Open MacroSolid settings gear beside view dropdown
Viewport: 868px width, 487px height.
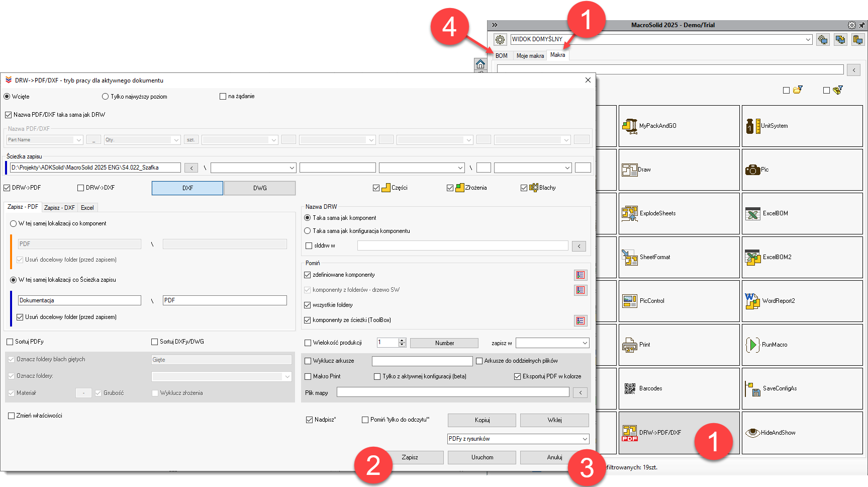(500, 39)
